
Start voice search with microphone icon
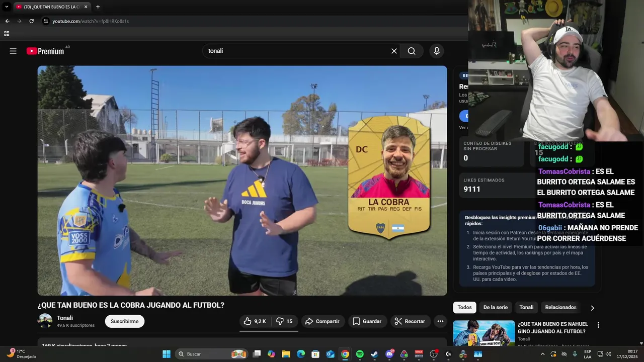click(437, 51)
